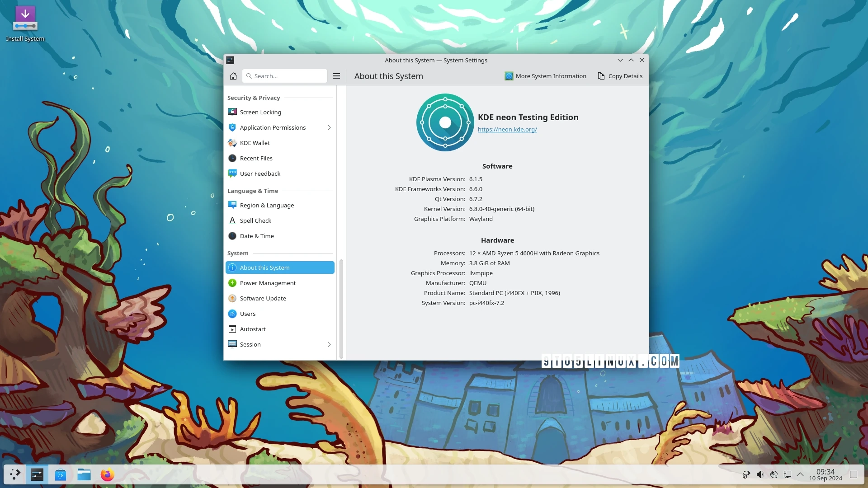This screenshot has height=488, width=868.
Task: Click the Show Desktop panel button
Action: (x=854, y=474)
